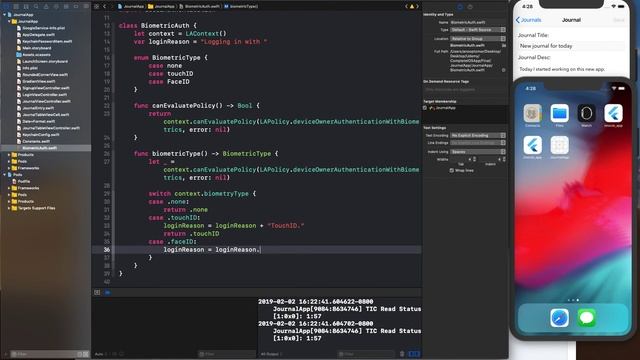Click the Journal Title text field in simulator
The image size is (640, 360).
click(571, 46)
